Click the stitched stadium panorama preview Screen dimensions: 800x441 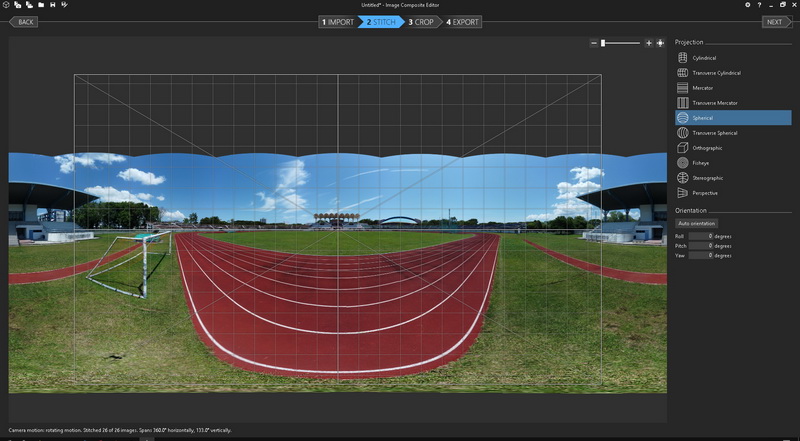point(338,273)
